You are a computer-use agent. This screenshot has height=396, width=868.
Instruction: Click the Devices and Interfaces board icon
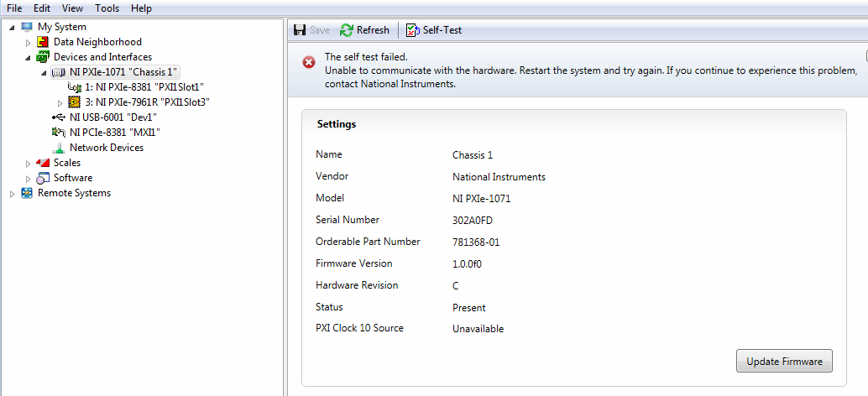(x=43, y=57)
